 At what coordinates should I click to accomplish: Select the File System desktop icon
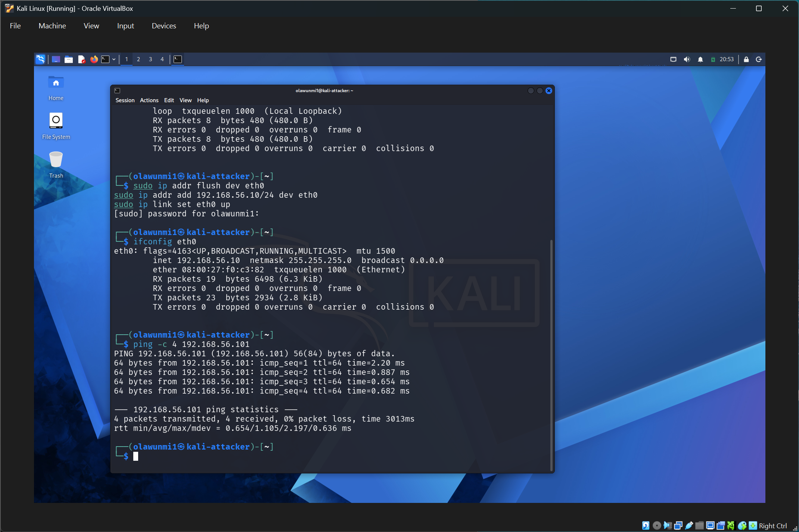[x=56, y=126]
